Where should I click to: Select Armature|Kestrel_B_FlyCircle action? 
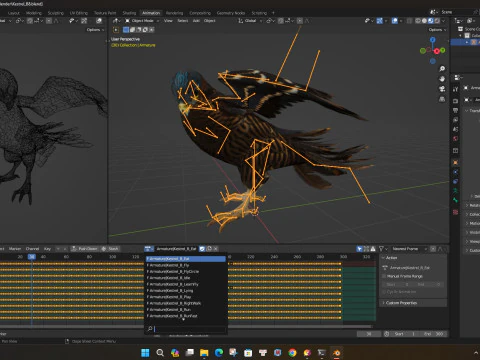click(x=185, y=272)
